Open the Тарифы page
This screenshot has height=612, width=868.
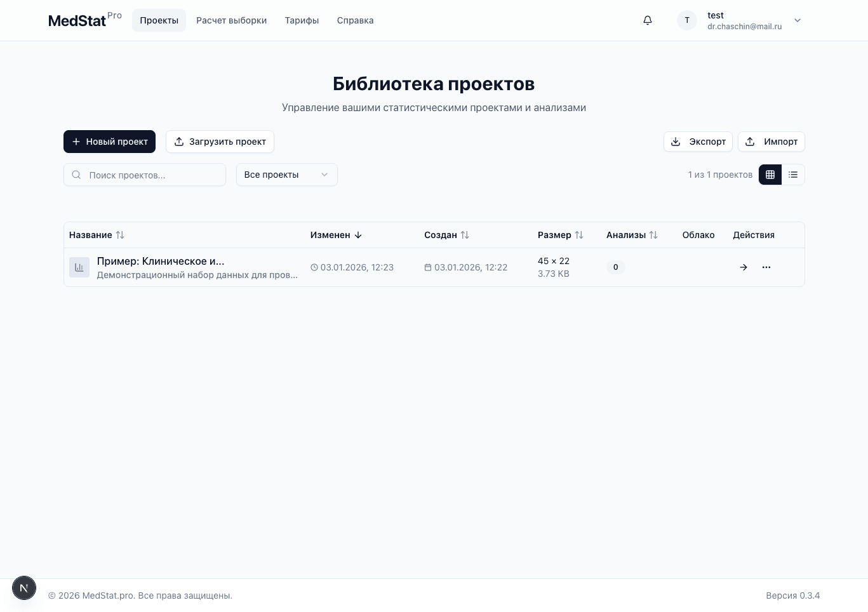point(302,20)
